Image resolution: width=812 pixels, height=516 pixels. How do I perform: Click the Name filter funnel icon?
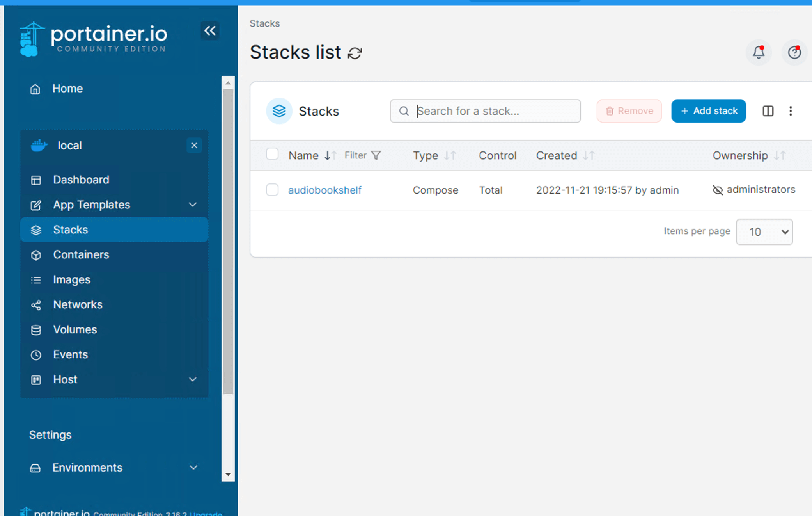point(376,155)
